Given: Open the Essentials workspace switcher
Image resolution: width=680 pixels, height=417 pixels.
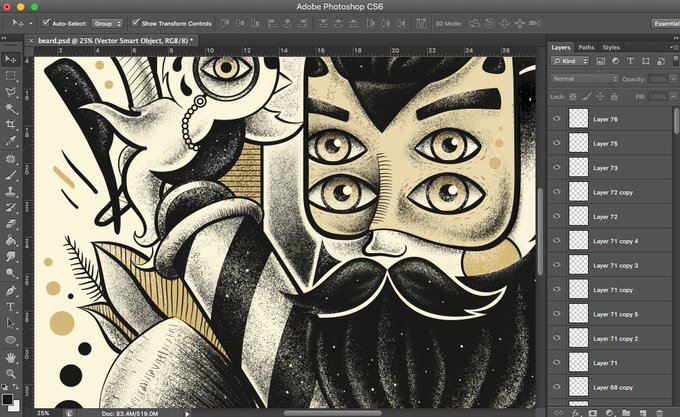Looking at the screenshot, I should (x=665, y=23).
